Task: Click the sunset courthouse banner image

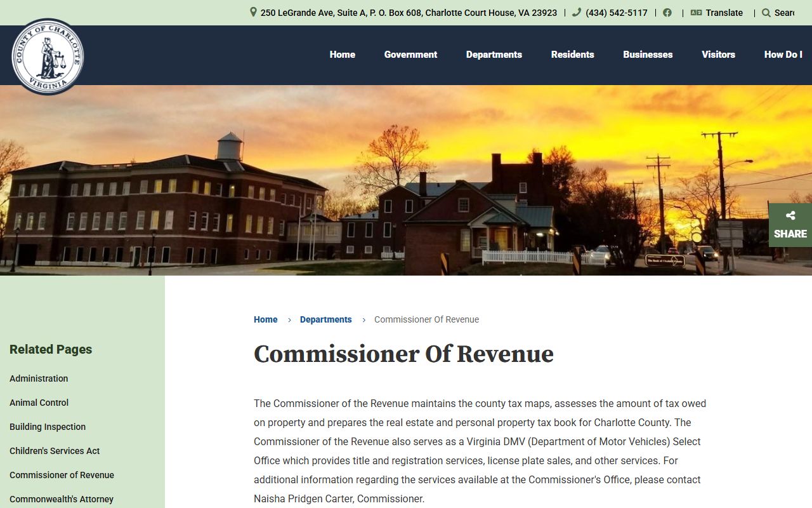Action: coord(406,180)
